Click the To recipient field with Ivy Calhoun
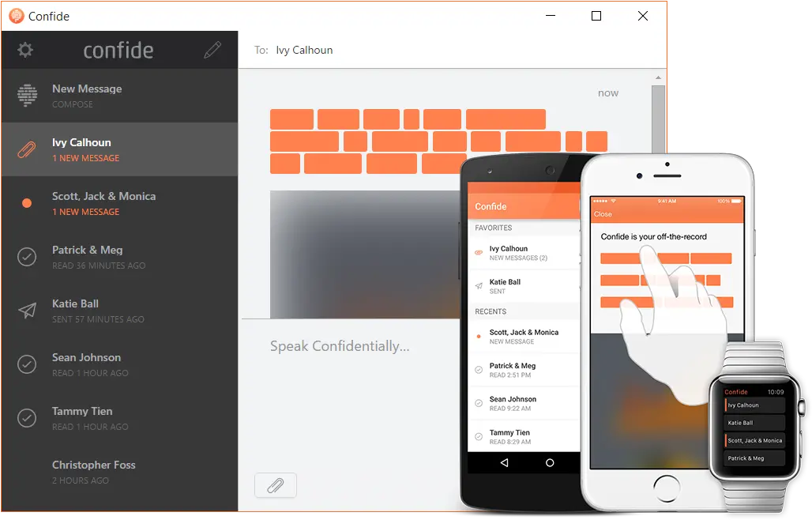 [304, 50]
